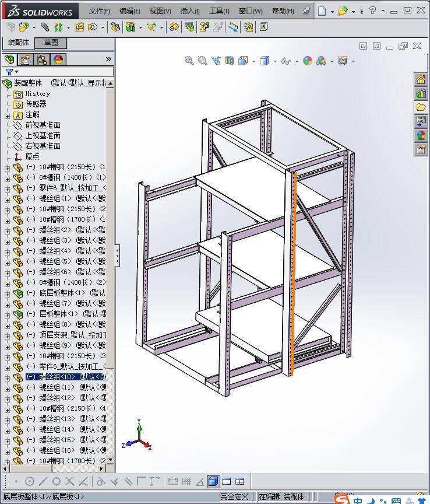Open the Custom Properties task pane icon
The image size is (430, 504).
click(421, 149)
